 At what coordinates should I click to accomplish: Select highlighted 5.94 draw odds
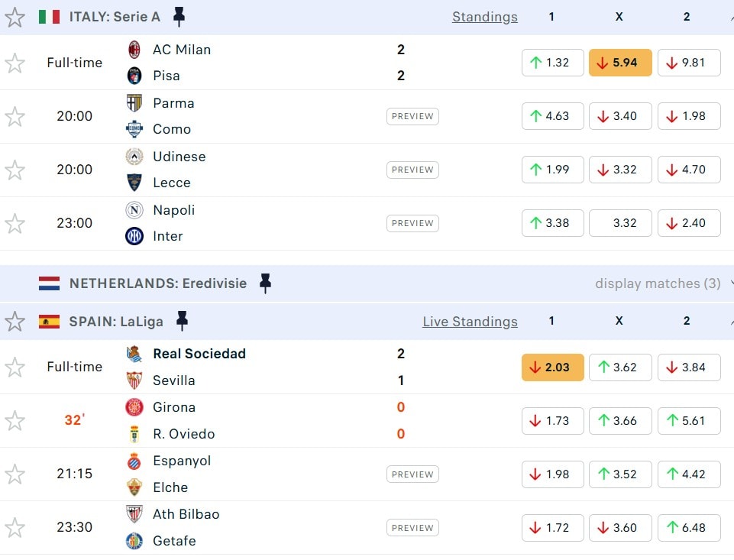620,63
